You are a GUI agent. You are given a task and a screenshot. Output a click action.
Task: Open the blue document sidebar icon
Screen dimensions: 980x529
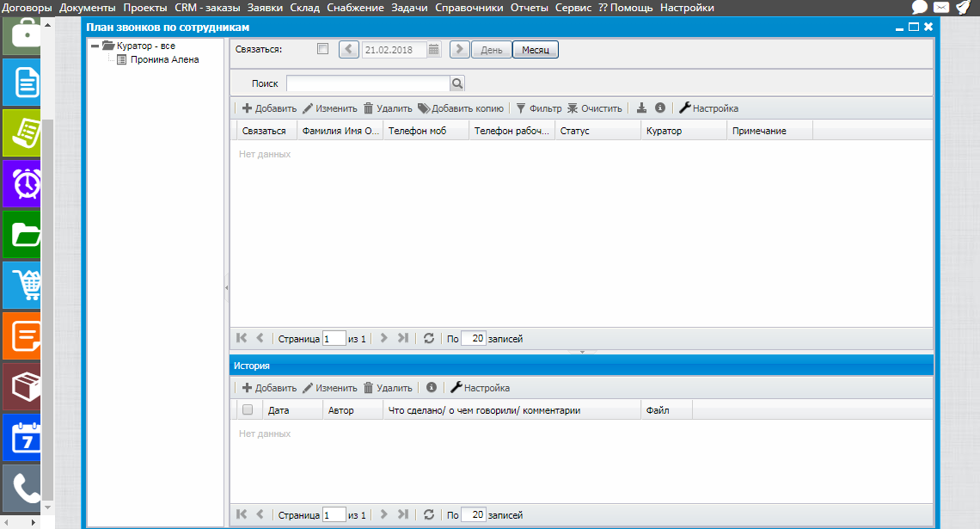point(21,82)
